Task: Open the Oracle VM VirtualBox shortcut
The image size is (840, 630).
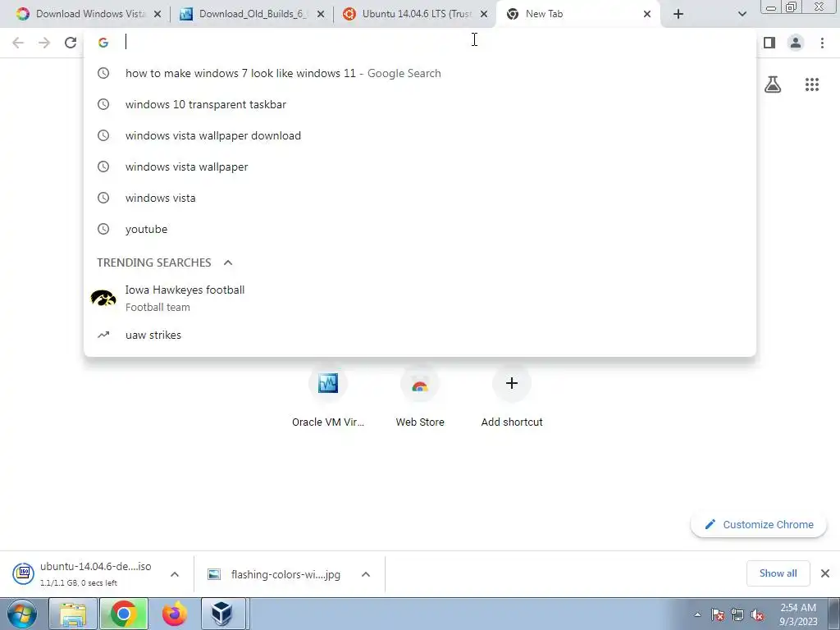Action: [x=328, y=398]
